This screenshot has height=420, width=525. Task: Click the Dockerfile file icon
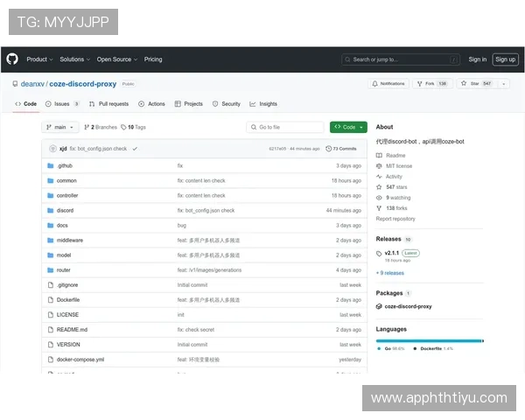(x=50, y=299)
